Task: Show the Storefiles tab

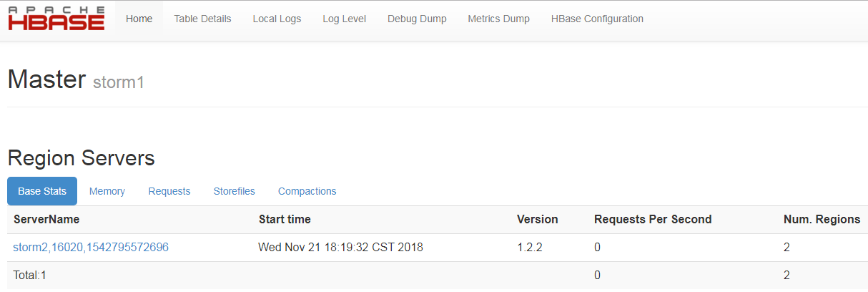Action: 234,191
